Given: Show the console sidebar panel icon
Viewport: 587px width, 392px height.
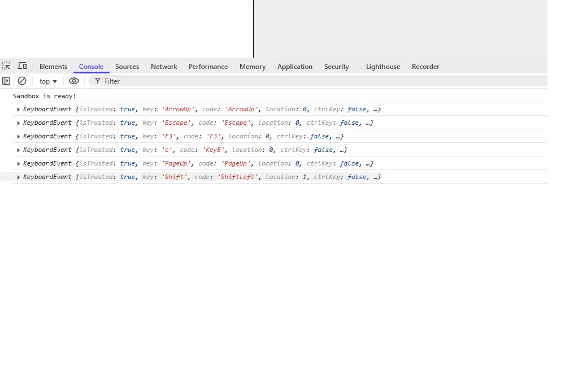Looking at the screenshot, I should [x=6, y=81].
